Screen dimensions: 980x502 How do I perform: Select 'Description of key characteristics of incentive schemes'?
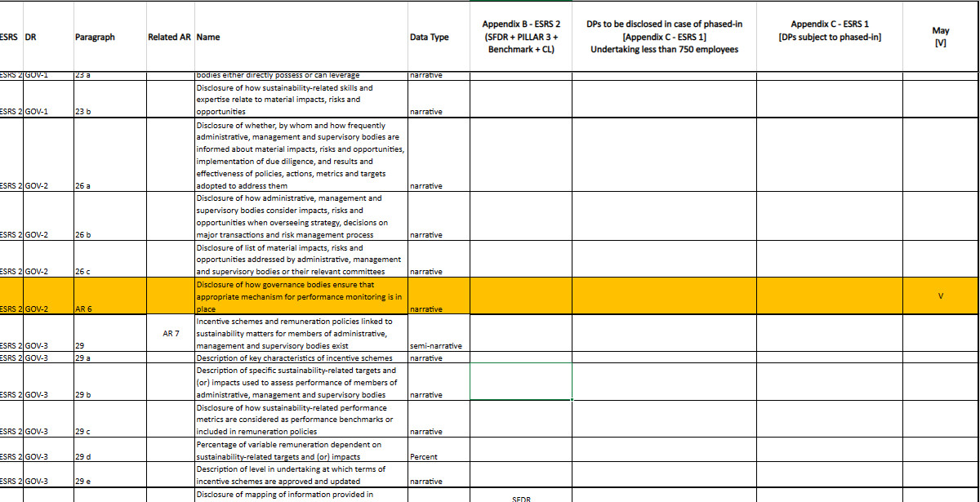tap(301, 358)
